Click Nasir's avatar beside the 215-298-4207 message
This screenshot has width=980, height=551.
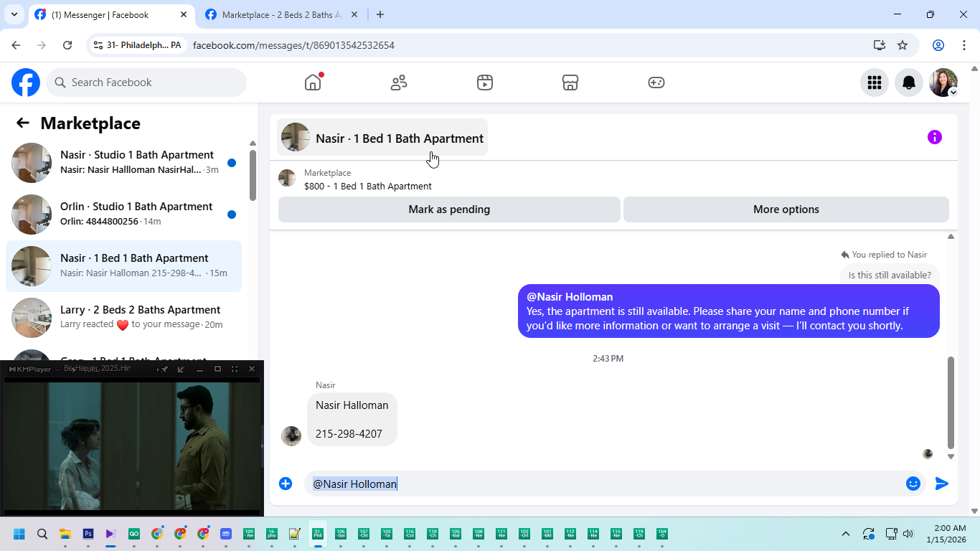coord(291,436)
